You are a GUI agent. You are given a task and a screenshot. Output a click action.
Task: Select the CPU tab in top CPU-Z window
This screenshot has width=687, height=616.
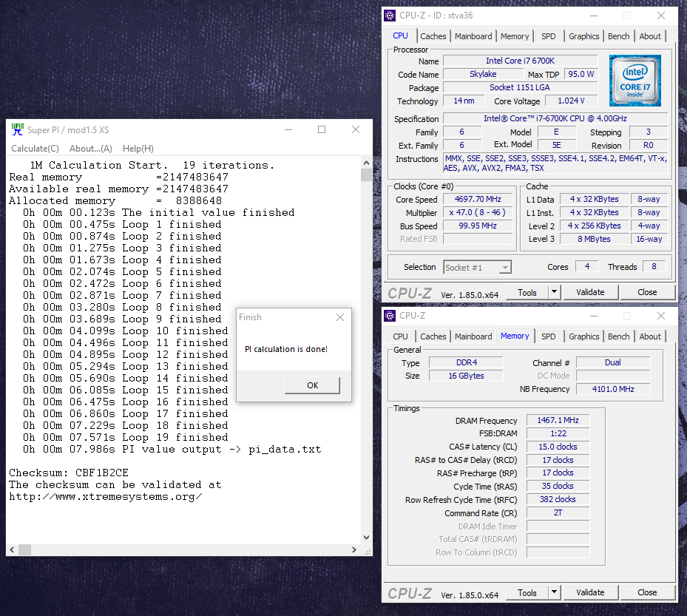(x=400, y=35)
